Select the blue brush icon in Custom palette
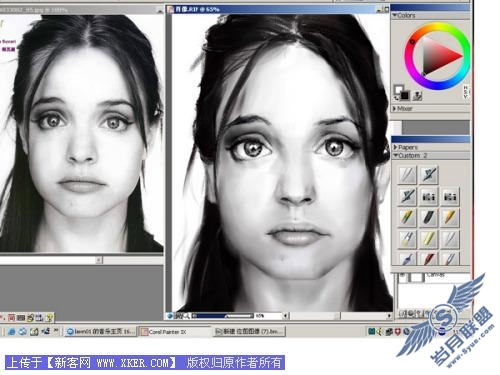Screen dimensions: 500x375 coord(408,259)
